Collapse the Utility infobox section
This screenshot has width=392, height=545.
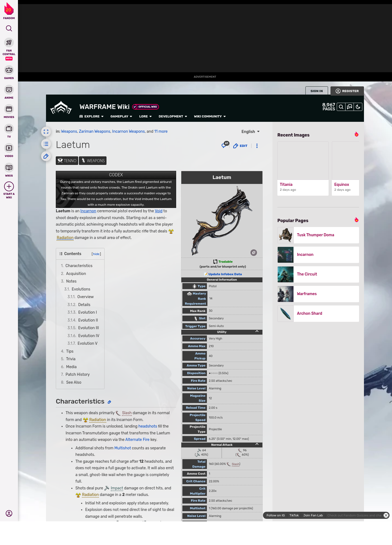[x=257, y=332]
